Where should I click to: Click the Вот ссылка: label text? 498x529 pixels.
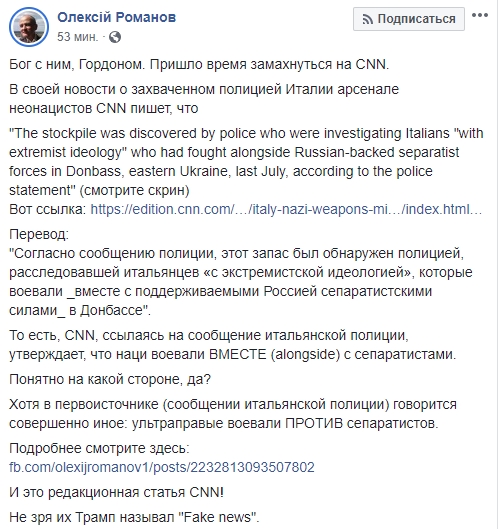pos(48,210)
